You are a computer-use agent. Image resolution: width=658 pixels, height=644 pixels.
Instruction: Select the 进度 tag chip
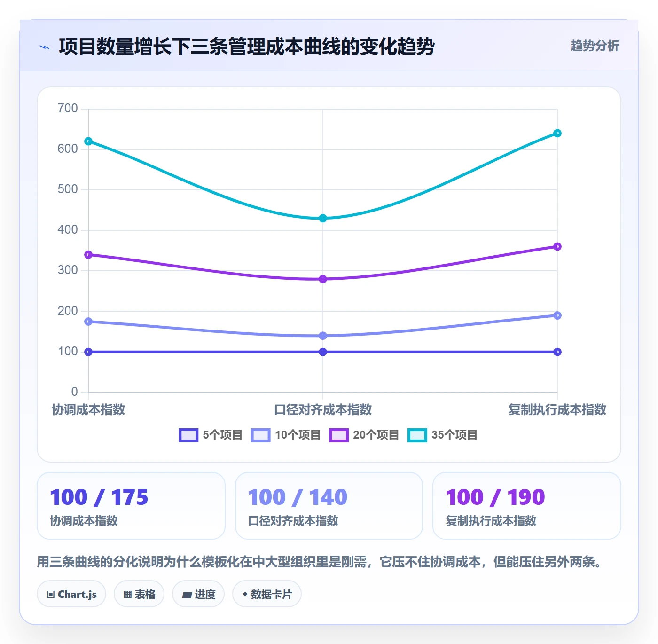click(x=198, y=594)
